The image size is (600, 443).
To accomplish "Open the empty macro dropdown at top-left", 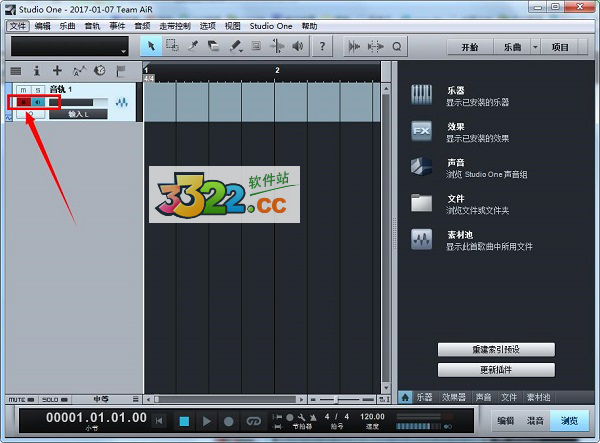I will pos(69,47).
